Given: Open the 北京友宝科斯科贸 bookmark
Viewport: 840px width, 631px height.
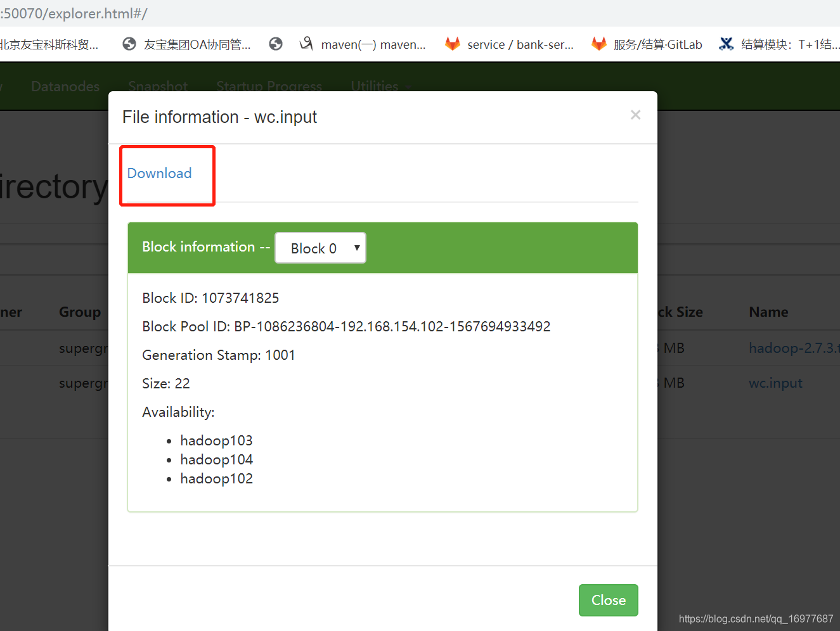Looking at the screenshot, I should pyautogui.click(x=49, y=44).
